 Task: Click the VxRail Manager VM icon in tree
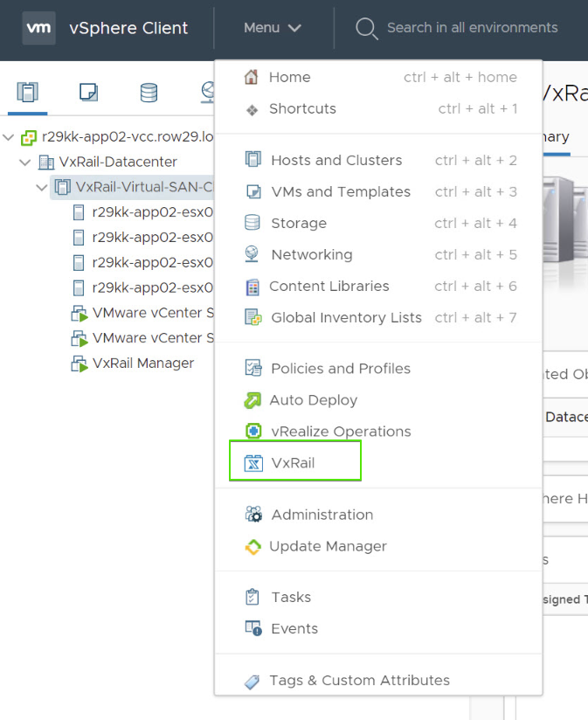pos(80,363)
